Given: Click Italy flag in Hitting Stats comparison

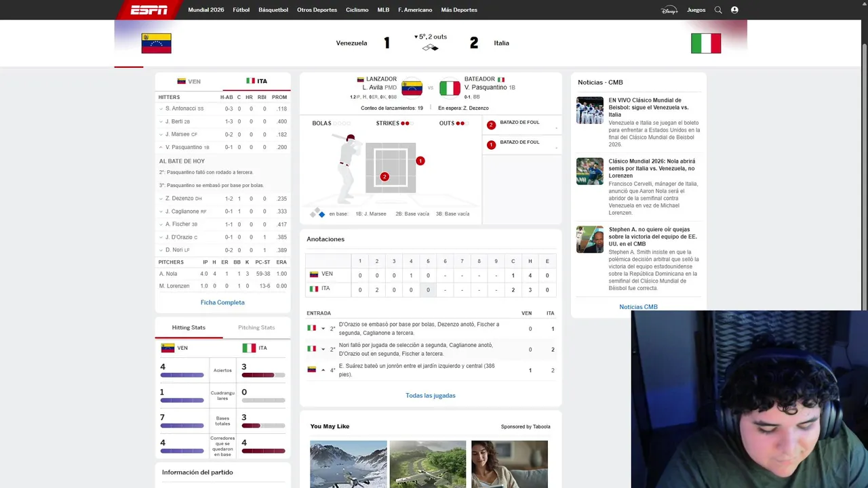Looking at the screenshot, I should [249, 348].
